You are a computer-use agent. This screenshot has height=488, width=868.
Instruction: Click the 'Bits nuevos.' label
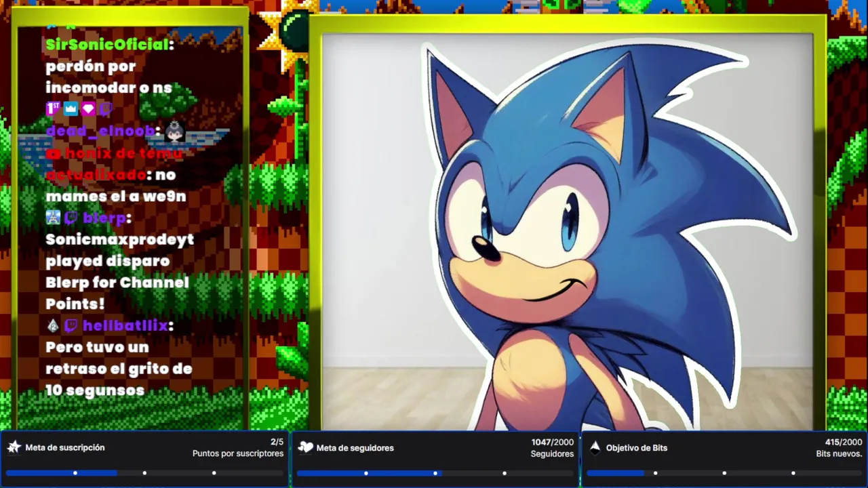(839, 453)
